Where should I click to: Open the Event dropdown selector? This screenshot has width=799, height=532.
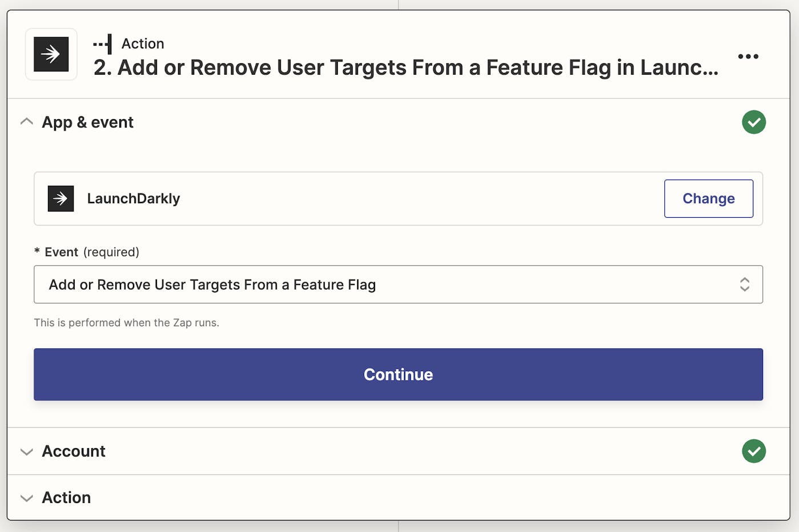(398, 285)
